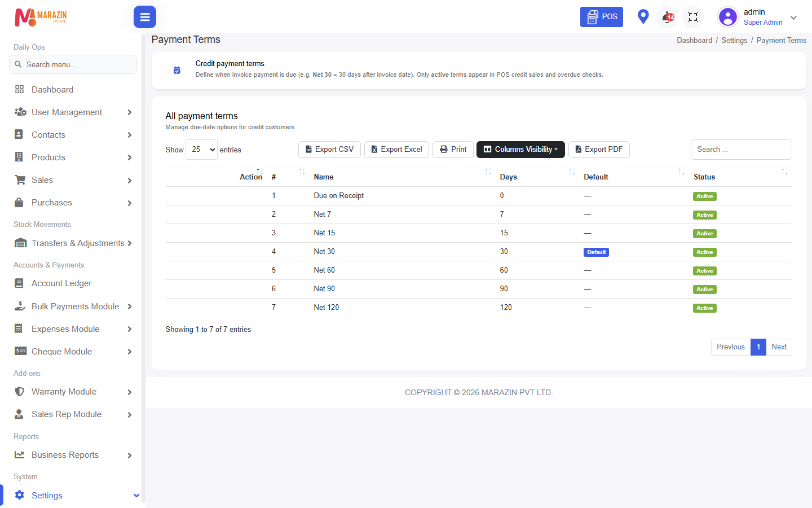Click the Purchases bag icon
Screen dimensions: 812x508
(19, 203)
